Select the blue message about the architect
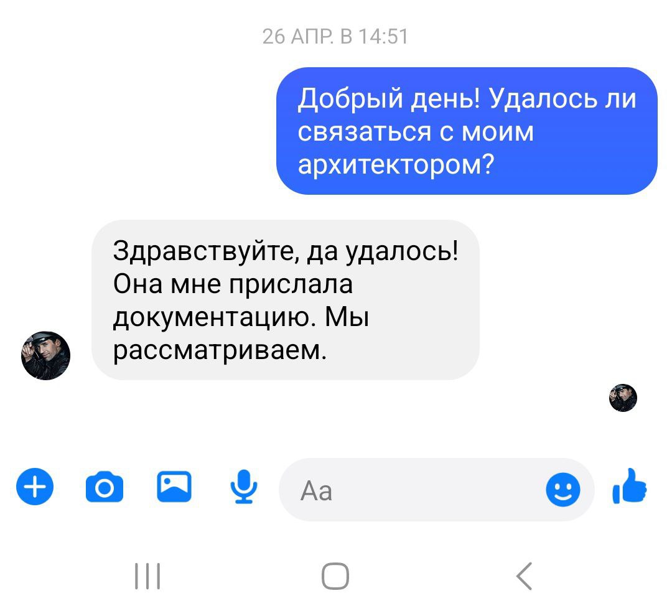The height and width of the screenshot is (616, 672). coord(467,131)
